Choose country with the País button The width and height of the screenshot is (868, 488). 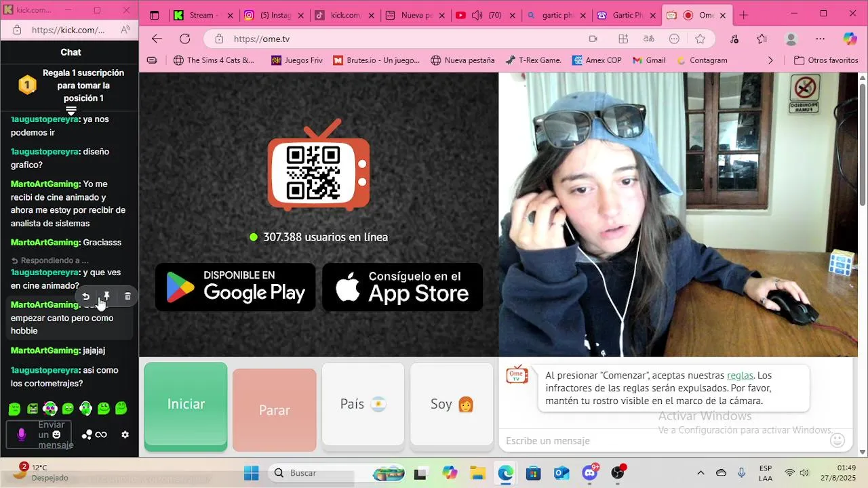(363, 405)
